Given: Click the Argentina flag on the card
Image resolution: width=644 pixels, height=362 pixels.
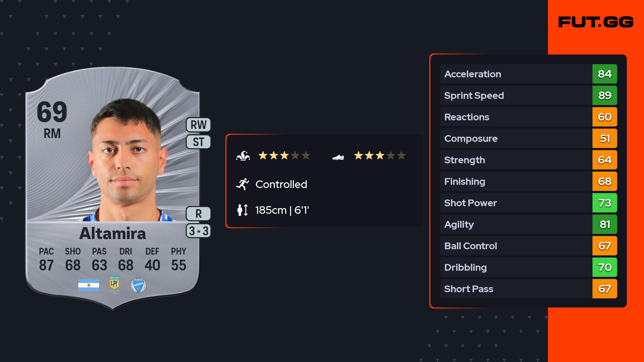Looking at the screenshot, I should pos(89,285).
